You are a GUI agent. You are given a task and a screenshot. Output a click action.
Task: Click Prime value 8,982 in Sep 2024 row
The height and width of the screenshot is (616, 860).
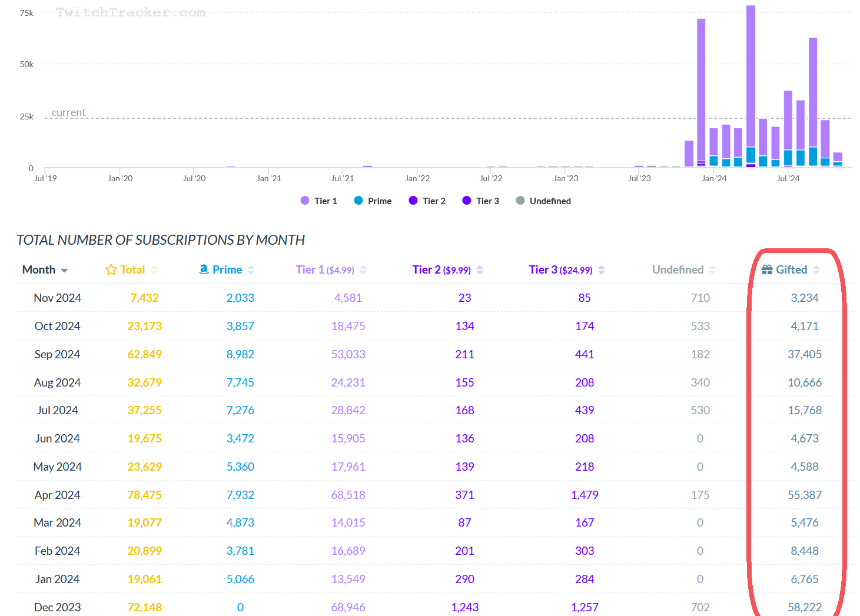coord(241,354)
